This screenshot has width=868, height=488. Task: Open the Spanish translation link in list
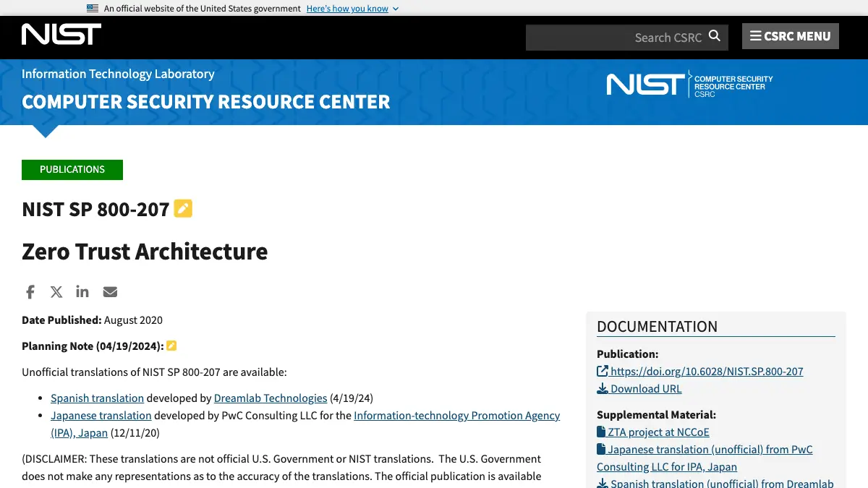click(x=97, y=398)
